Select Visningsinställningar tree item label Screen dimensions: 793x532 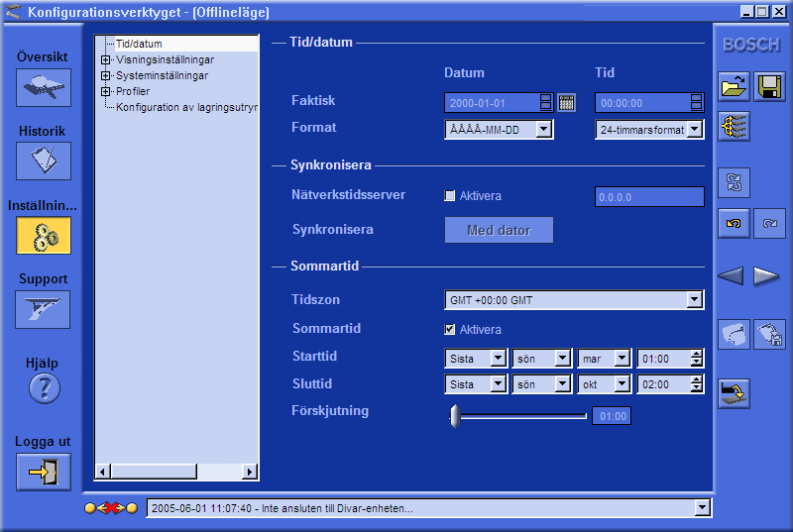tap(165, 59)
